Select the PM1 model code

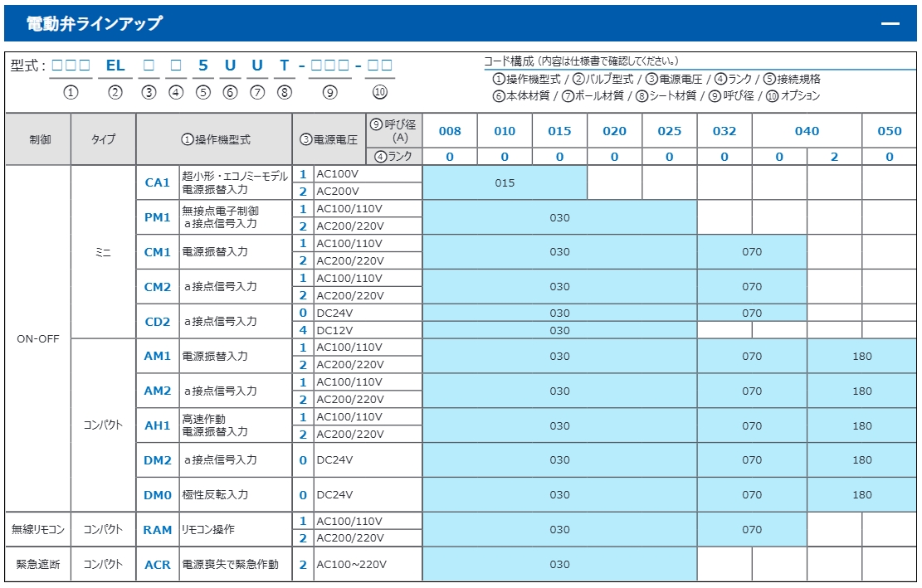coord(158,217)
